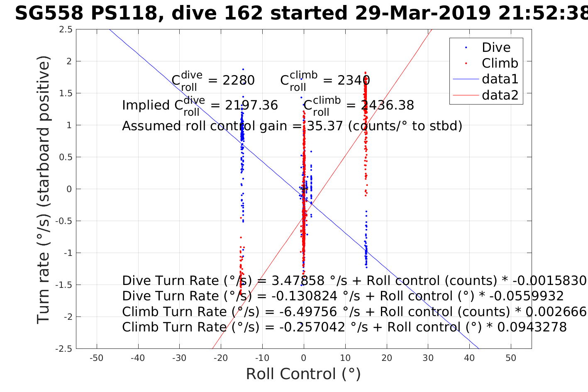This screenshot has height=392, width=588.
Task: Click the 'Roll Control (°)' x-axis label
Action: pos(303,374)
